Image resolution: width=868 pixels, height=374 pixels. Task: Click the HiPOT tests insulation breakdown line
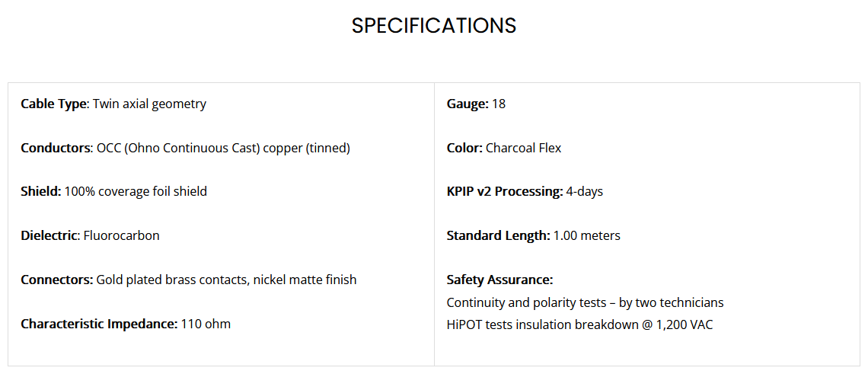(579, 324)
